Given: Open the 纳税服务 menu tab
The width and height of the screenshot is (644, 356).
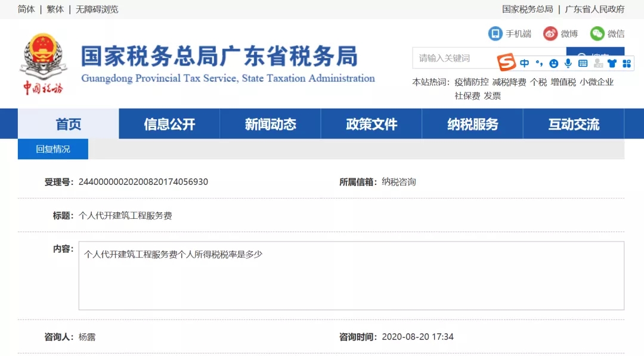Looking at the screenshot, I should click(472, 123).
